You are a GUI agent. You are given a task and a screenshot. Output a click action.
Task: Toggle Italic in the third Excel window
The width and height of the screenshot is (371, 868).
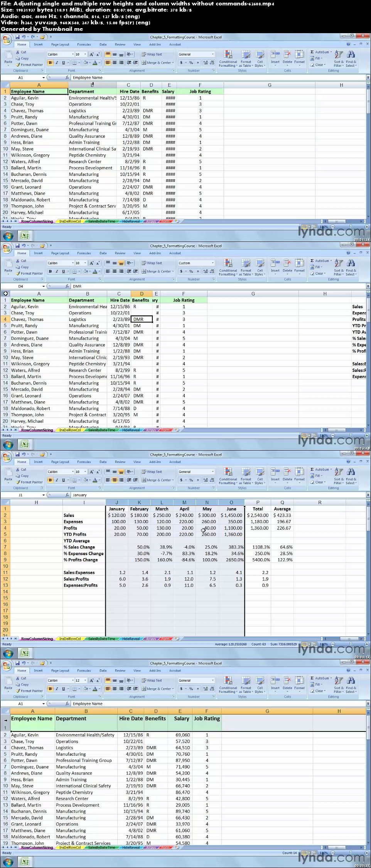click(x=57, y=480)
